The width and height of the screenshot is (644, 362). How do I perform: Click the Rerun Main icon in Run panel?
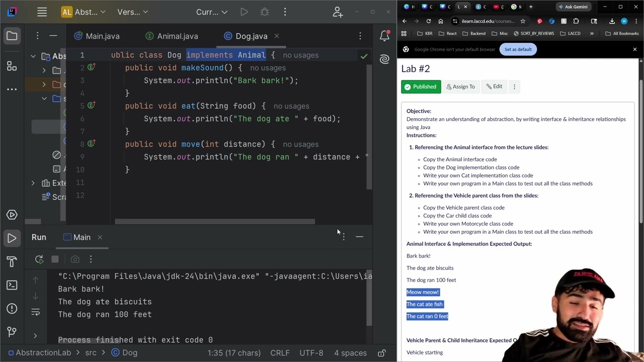click(x=39, y=259)
